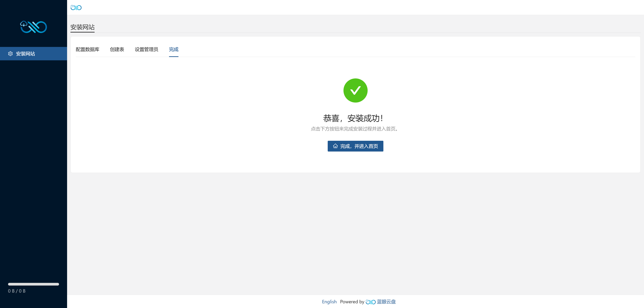Click the 恭喜，安装成功！ message

coord(353,118)
